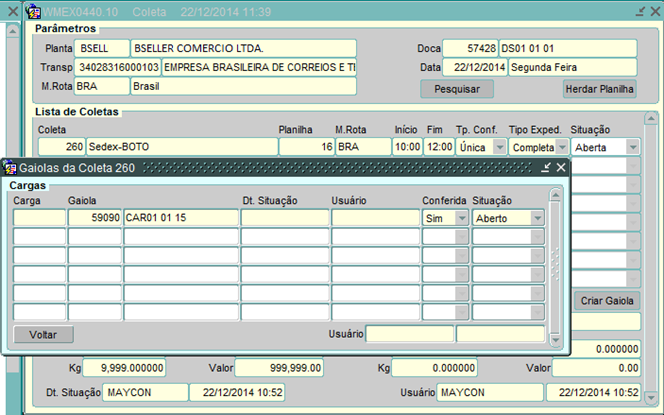This screenshot has width=664, height=415.
Task: Click the Brasil route description field
Action: pyautogui.click(x=243, y=86)
